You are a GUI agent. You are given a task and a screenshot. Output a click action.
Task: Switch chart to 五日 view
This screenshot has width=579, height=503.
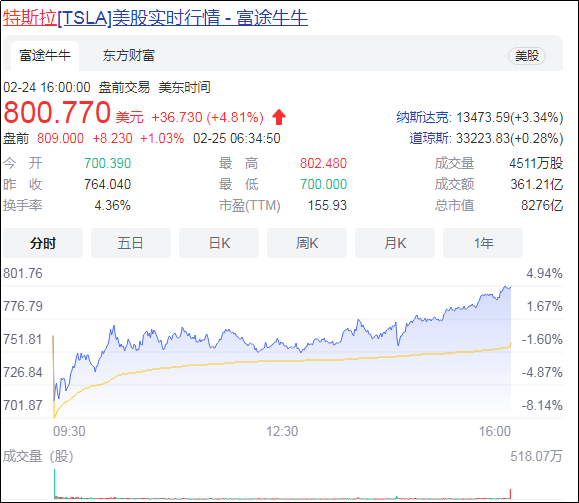coord(131,243)
